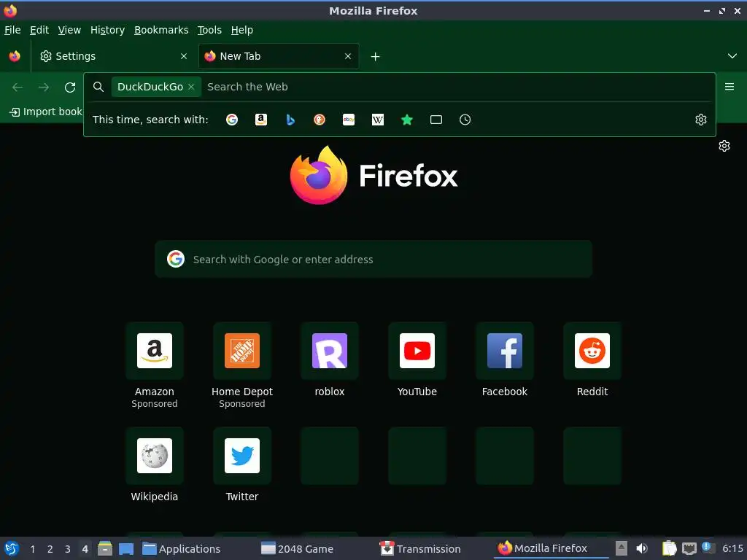
Task: Search open tabs using the tab icon
Action: [x=436, y=120]
